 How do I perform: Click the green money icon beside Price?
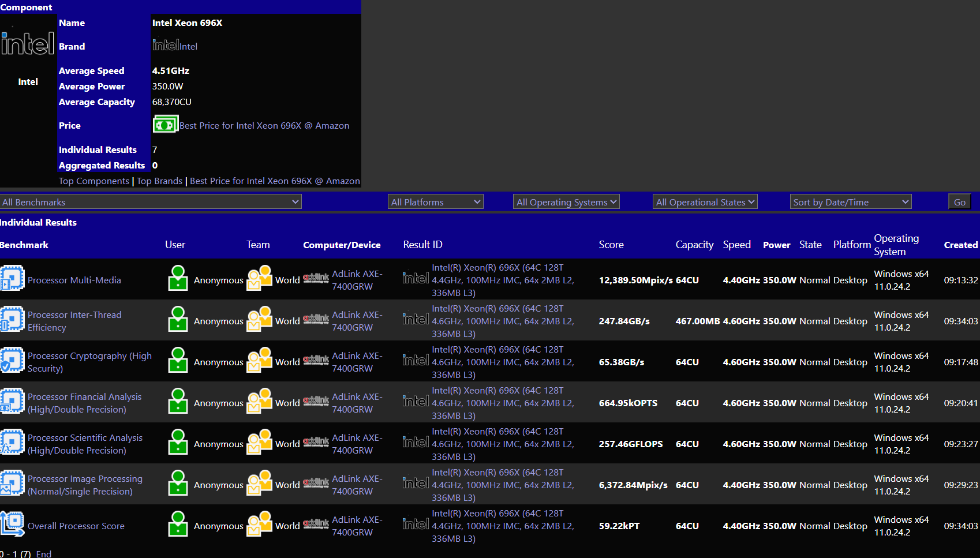pyautogui.click(x=165, y=124)
